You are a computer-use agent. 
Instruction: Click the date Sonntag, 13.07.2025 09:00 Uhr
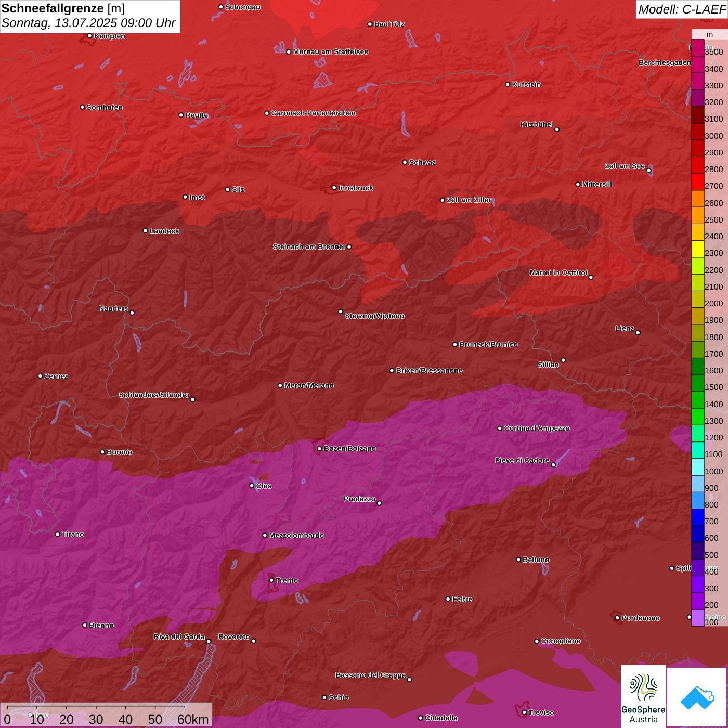click(x=88, y=23)
